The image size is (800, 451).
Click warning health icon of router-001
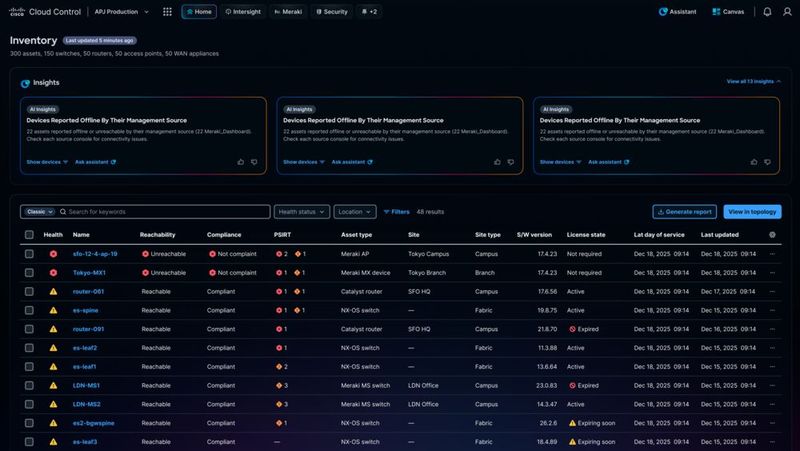coord(53,291)
